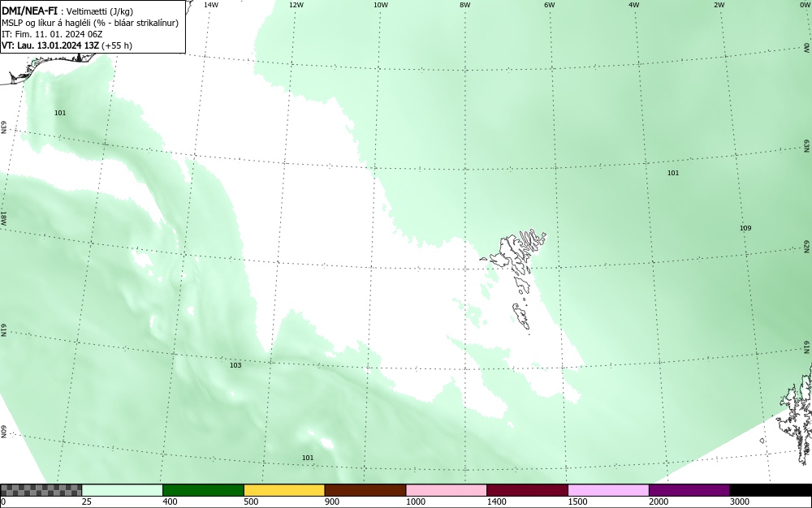Pick the maroon 1400–1500 legend swatch

(527, 490)
